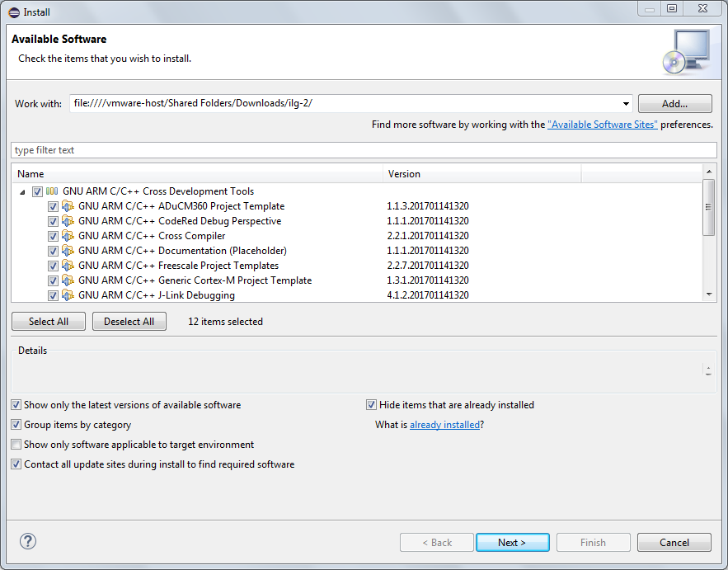Click the feature icon beside J-Link Debugging
Screen dimensions: 728x570
click(68, 295)
